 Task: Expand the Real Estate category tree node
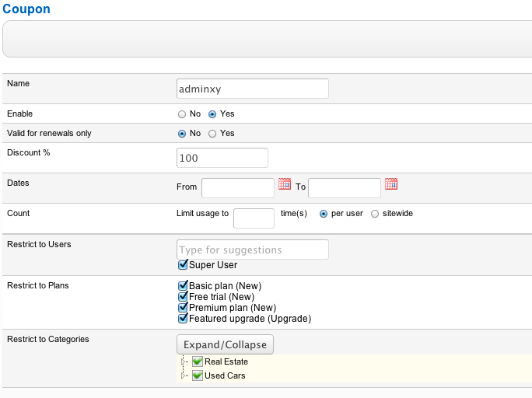(185, 361)
